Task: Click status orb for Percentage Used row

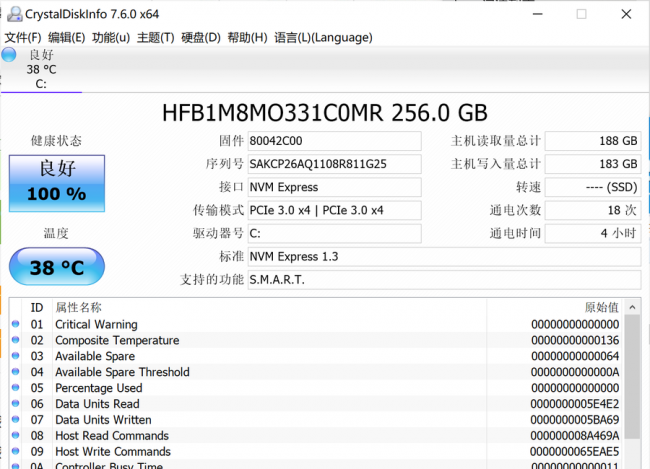Action: pos(15,387)
